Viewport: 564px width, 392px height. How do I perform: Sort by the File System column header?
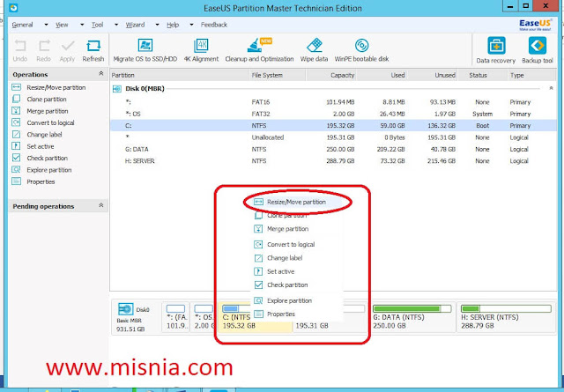coord(277,75)
